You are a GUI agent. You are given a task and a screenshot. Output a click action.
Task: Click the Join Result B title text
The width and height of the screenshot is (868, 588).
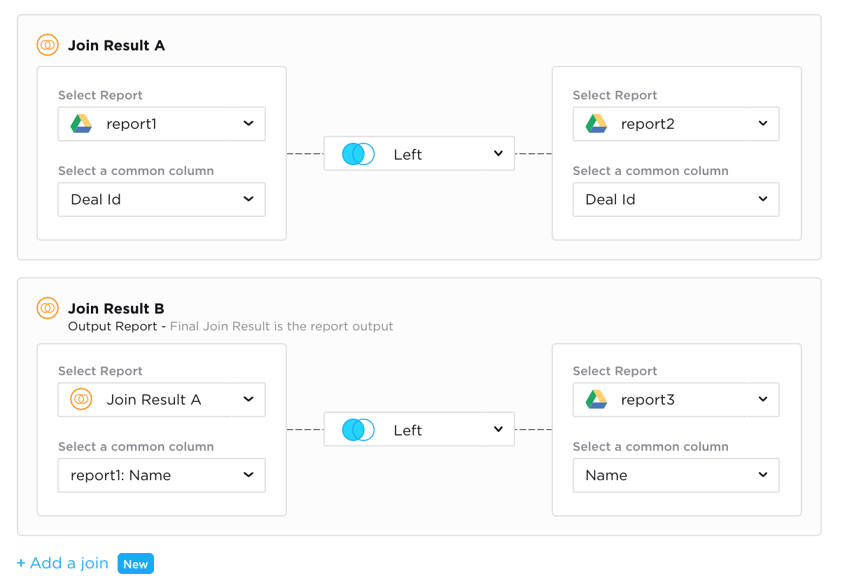pyautogui.click(x=116, y=309)
